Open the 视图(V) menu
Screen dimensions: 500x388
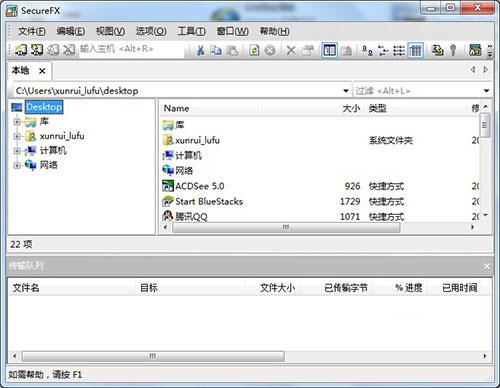coord(110,31)
